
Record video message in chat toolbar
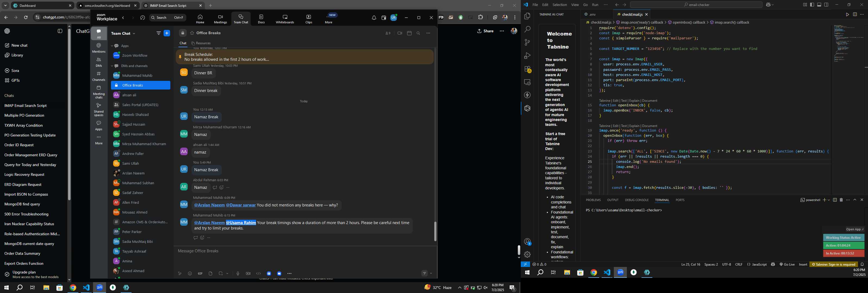click(x=248, y=273)
